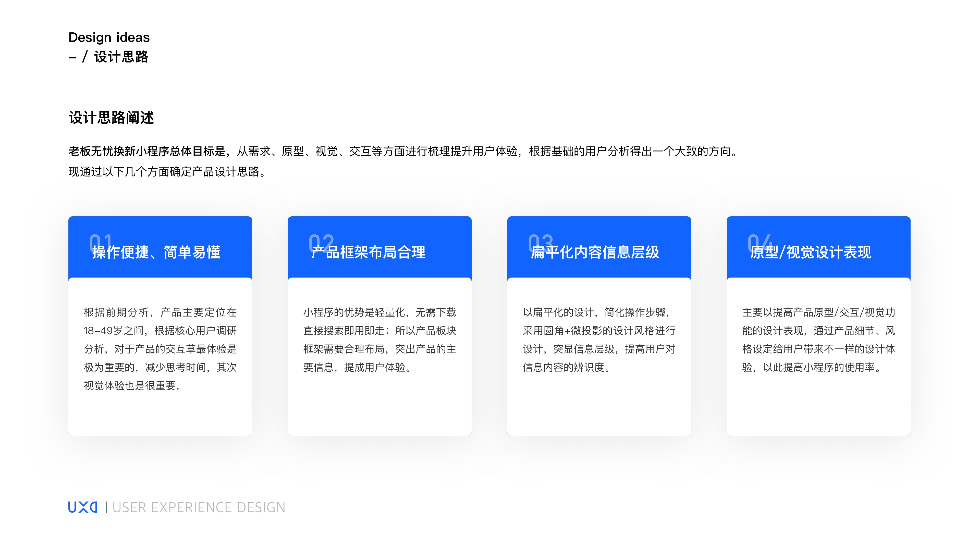980x551 pixels.
Task: Click the sentence 现通过以下几个方面确定产品设计思路
Action: [167, 172]
